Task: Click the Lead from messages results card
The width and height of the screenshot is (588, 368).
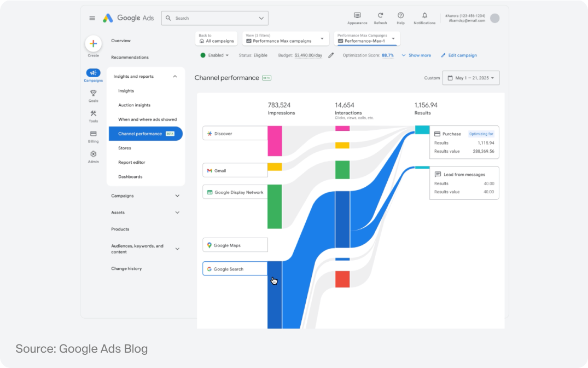Action: (464, 183)
